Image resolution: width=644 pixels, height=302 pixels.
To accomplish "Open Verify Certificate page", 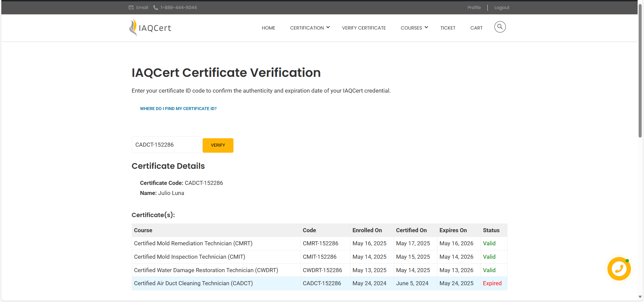I will click(x=364, y=28).
